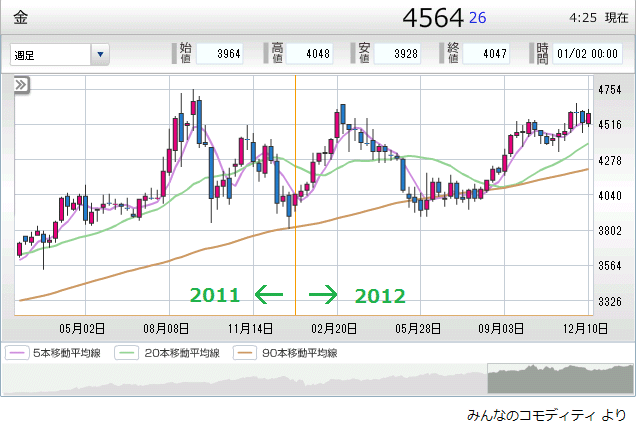The width and height of the screenshot is (636, 435).
Task: Click the 週足 timeframe selection box
Action: coord(50,54)
